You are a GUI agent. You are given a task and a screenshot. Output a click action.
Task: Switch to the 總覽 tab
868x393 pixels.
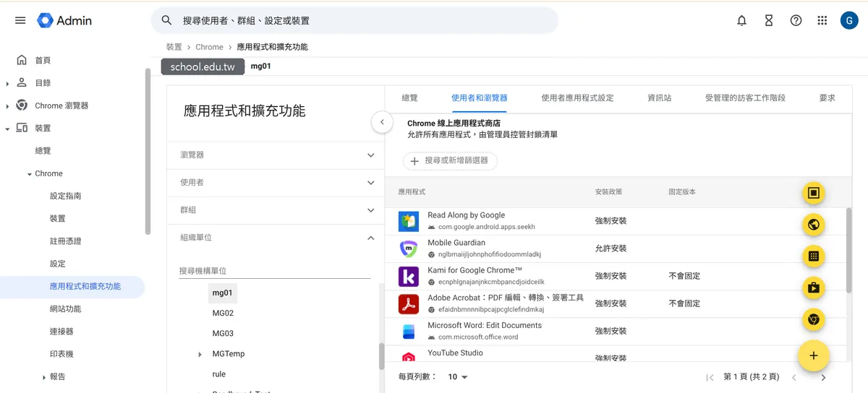(409, 98)
